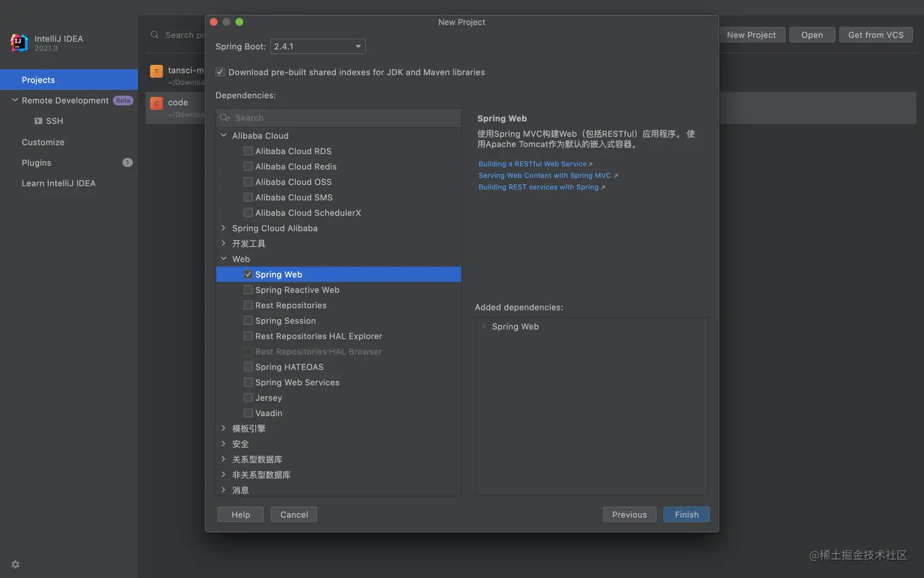Click Get from VCS button
This screenshot has height=578, width=924.
tap(876, 35)
